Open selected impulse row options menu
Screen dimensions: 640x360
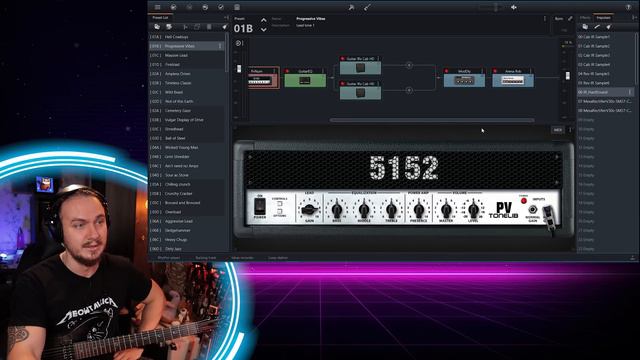click(x=630, y=92)
